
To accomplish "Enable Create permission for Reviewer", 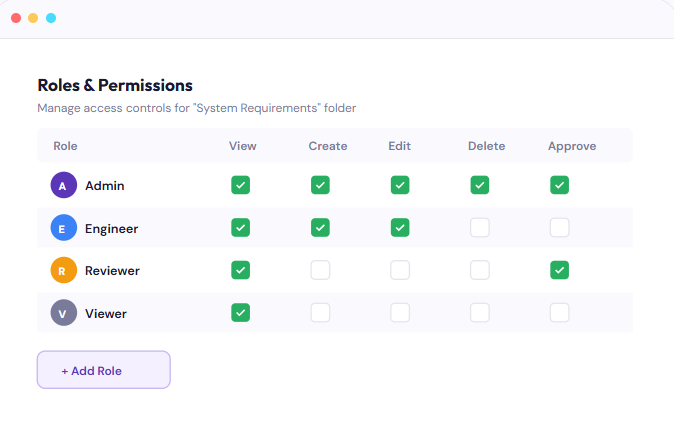I will [x=320, y=270].
